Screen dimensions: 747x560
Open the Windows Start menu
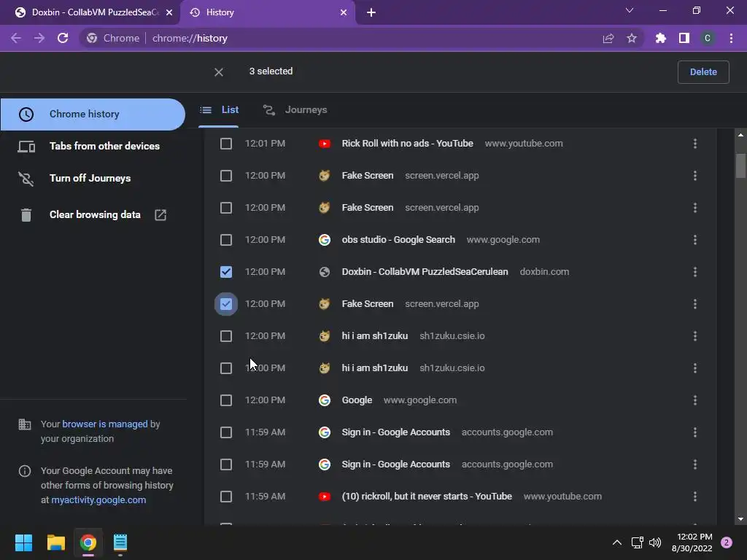coord(23,542)
